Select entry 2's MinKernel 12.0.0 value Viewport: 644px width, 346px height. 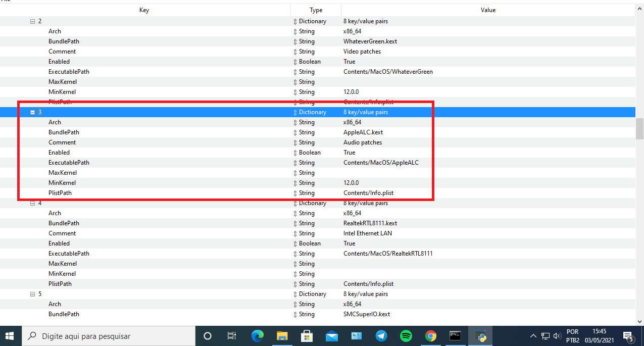coord(351,92)
